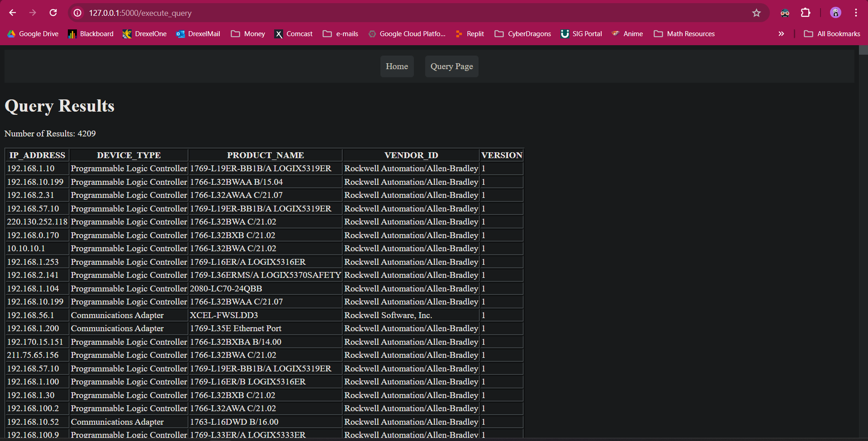The height and width of the screenshot is (441, 868).
Task: Click vendor cell Rockwell Software, Inc.
Action: pyautogui.click(x=411, y=315)
